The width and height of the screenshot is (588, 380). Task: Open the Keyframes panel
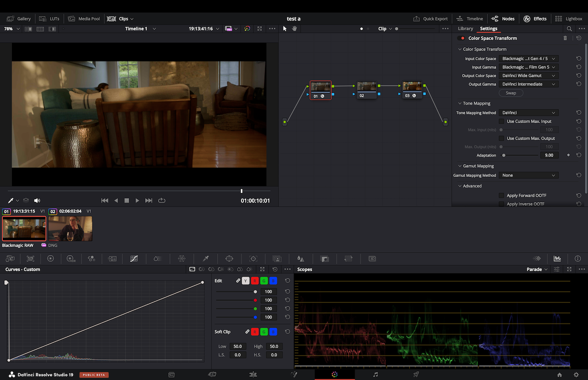point(537,259)
